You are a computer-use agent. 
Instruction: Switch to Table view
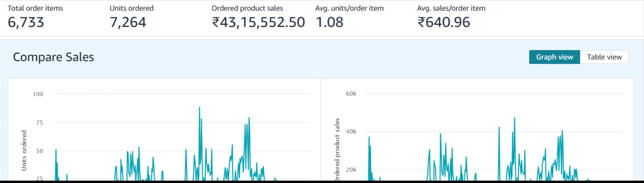[604, 57]
